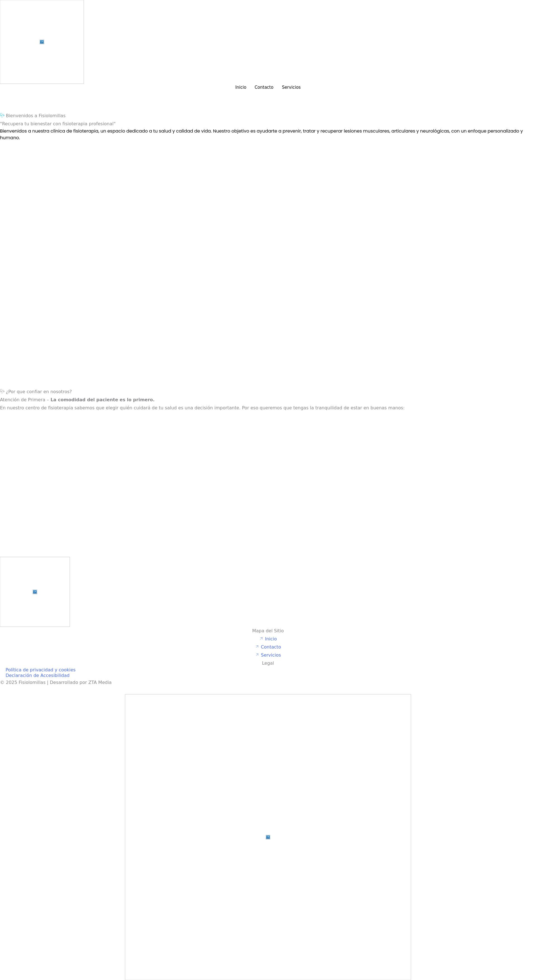
Task: Click the Bienvenidos a Fisiolomillas heading text
Action: [x=35, y=116]
